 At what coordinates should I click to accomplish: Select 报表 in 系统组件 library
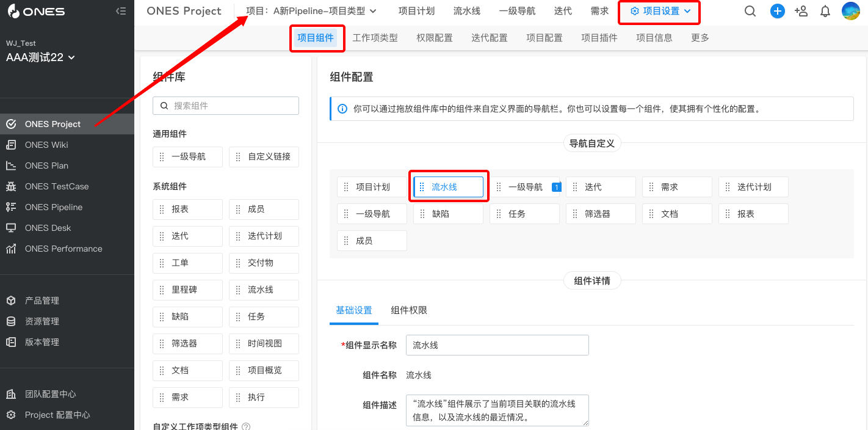(x=187, y=209)
